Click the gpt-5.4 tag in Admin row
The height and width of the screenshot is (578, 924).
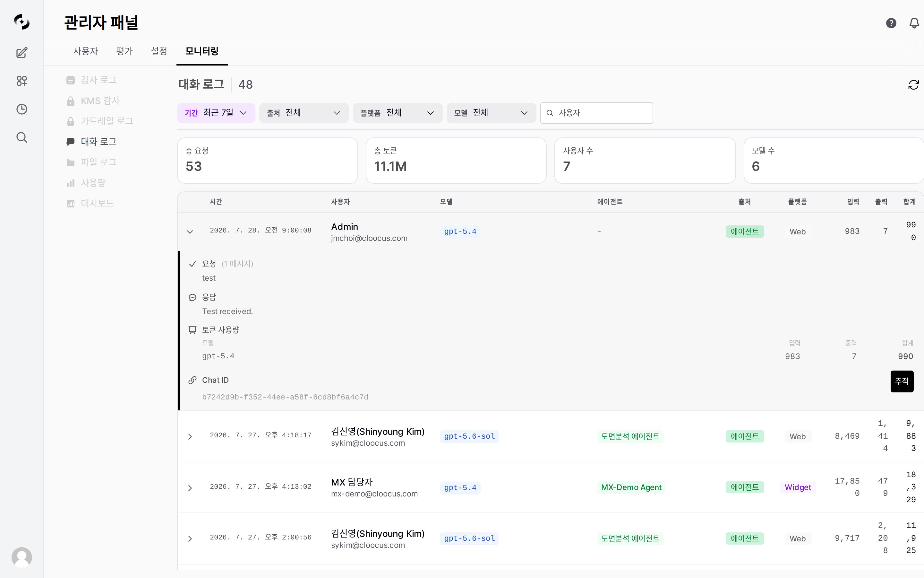click(460, 231)
